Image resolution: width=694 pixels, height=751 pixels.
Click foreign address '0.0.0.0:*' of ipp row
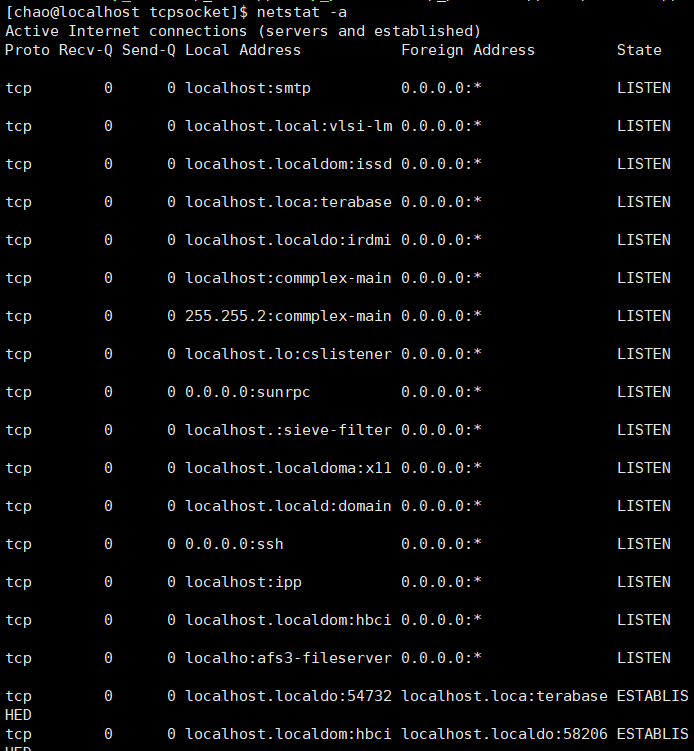pyautogui.click(x=441, y=582)
